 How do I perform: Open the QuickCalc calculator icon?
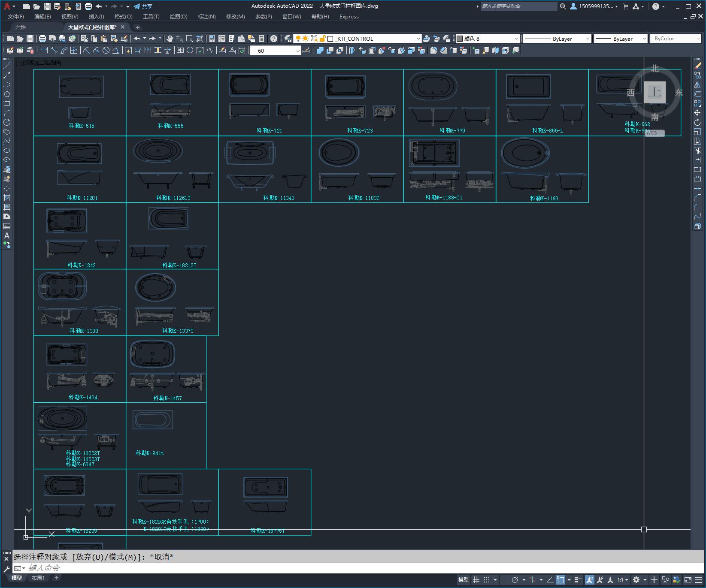click(x=261, y=39)
